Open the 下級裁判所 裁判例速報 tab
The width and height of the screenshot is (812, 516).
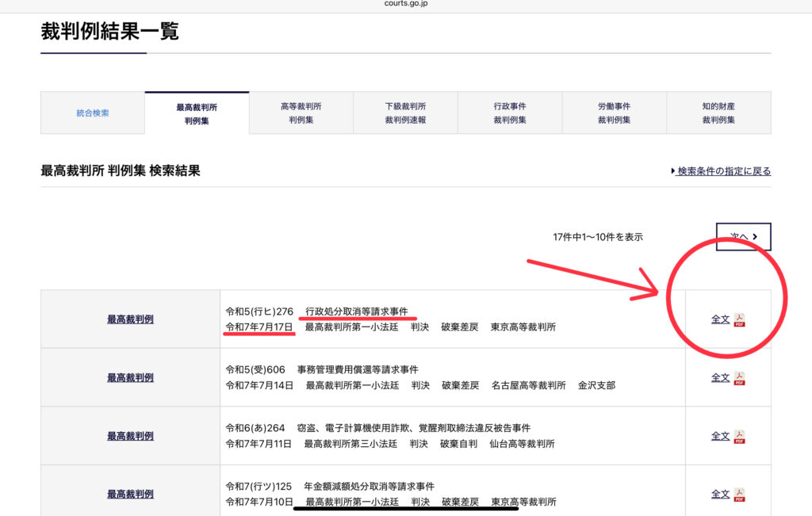[405, 113]
